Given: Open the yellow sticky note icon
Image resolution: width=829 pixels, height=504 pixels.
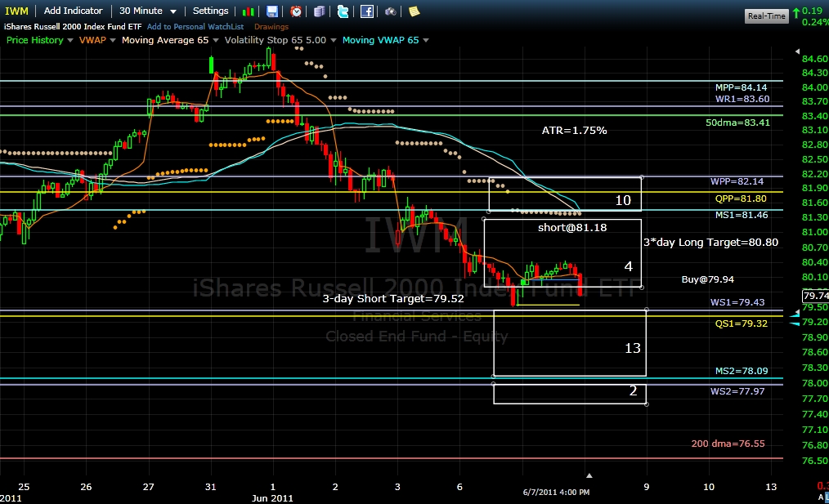Looking at the screenshot, I should click(x=414, y=11).
